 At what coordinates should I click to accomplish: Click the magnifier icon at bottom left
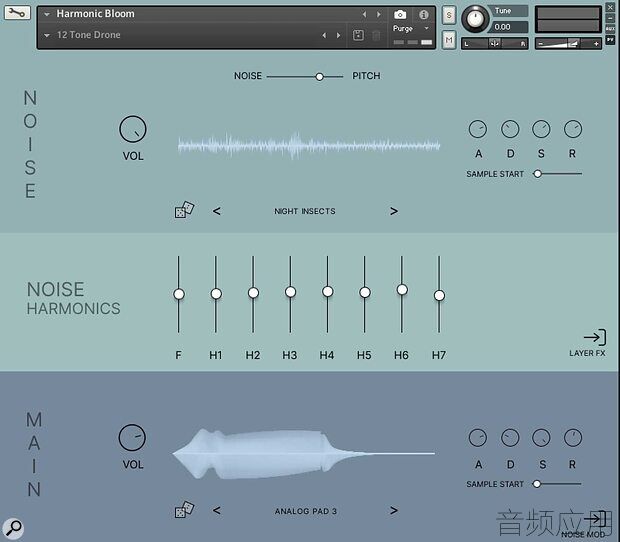(x=13, y=527)
